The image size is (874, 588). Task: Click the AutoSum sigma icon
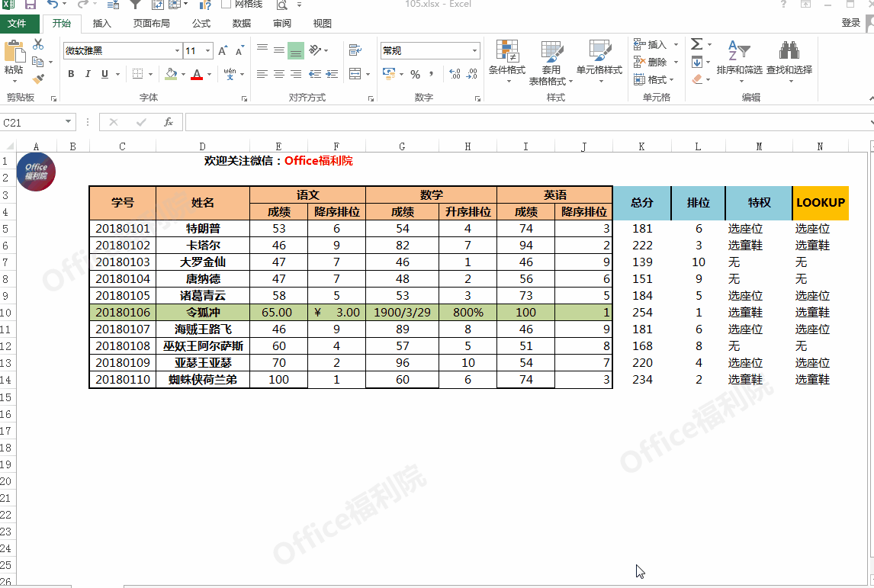pyautogui.click(x=697, y=44)
